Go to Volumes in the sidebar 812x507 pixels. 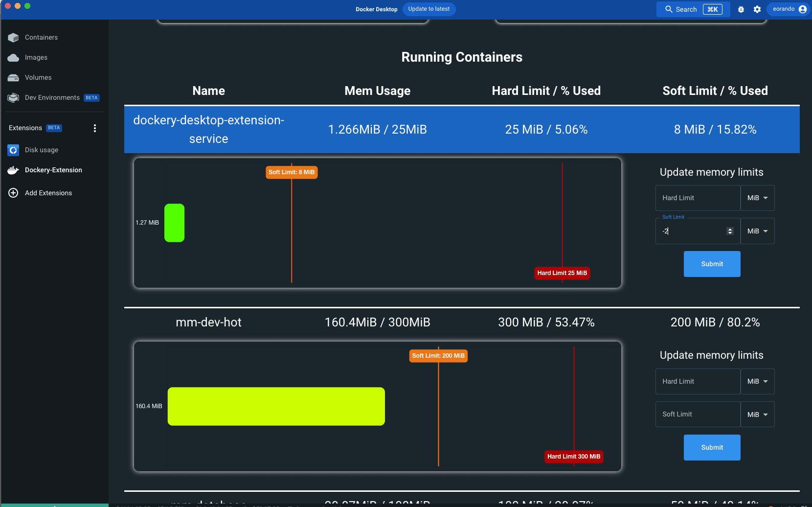(x=38, y=78)
